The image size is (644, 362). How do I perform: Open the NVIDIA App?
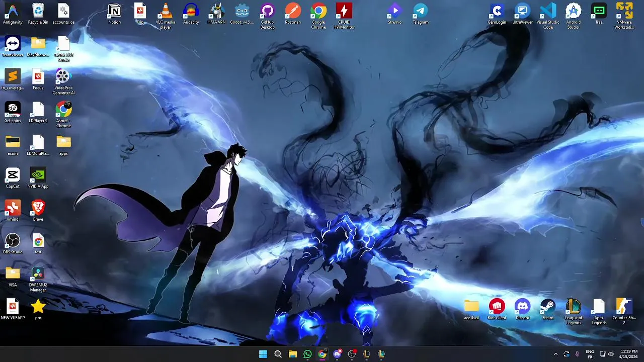click(x=38, y=178)
